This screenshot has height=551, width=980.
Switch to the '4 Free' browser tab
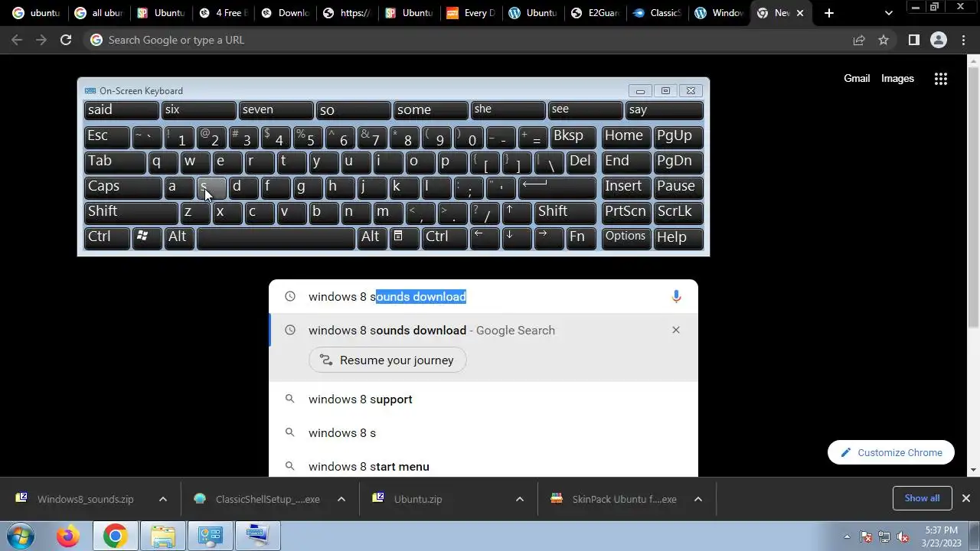222,13
